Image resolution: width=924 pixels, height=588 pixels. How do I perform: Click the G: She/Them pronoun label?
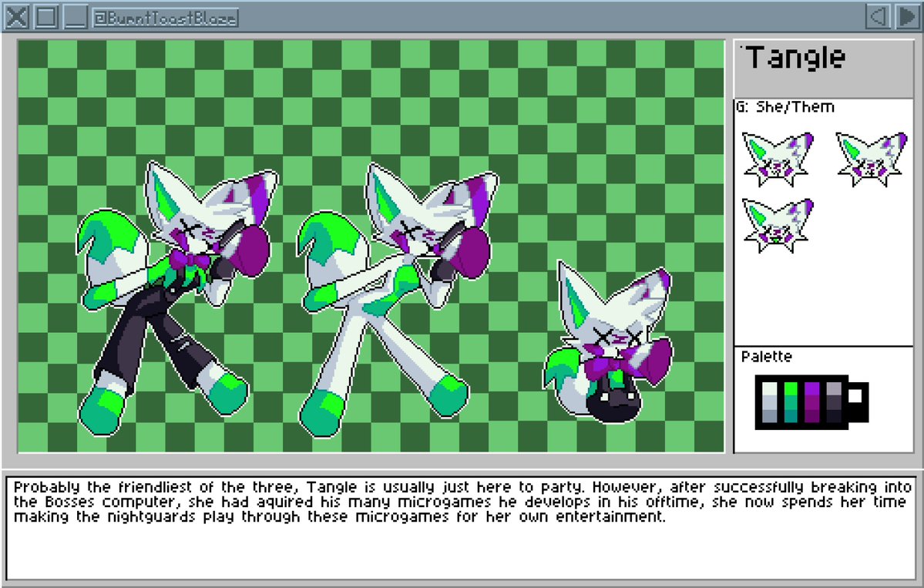(x=785, y=106)
